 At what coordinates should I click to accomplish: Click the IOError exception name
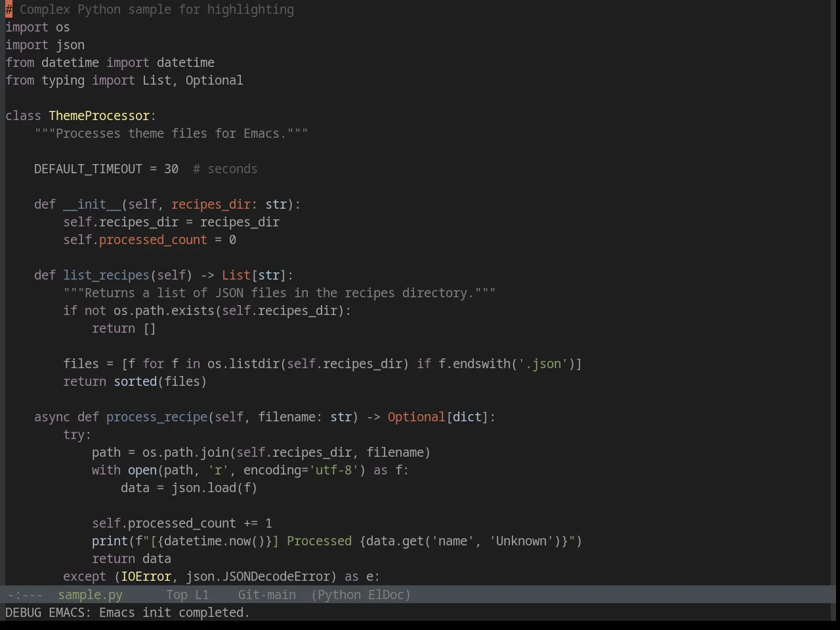(x=146, y=576)
